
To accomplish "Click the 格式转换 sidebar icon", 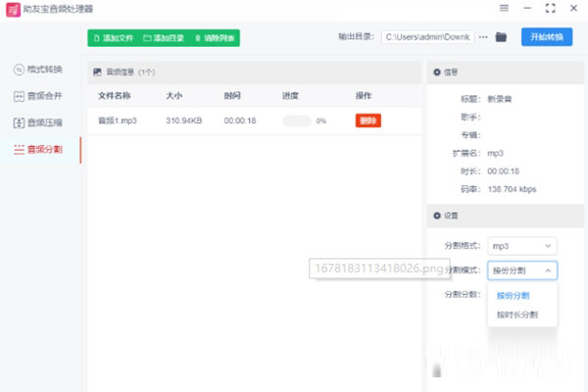I will 19,70.
